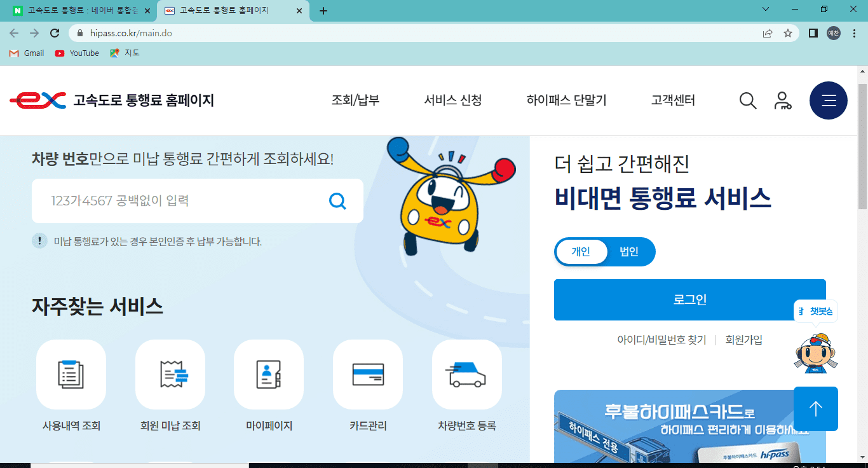Click the share page icon in address bar
This screenshot has height=468, width=868.
click(768, 33)
